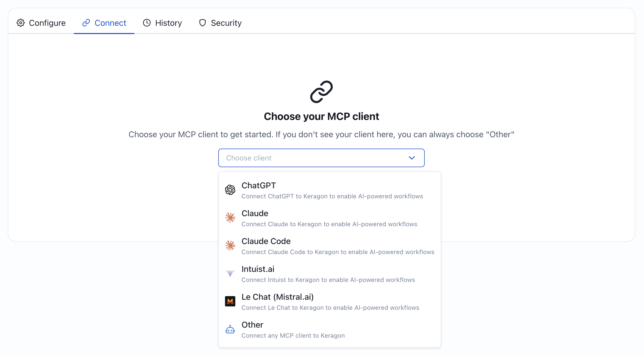
Task: Select Other to connect any MCP client
Action: coord(330,329)
